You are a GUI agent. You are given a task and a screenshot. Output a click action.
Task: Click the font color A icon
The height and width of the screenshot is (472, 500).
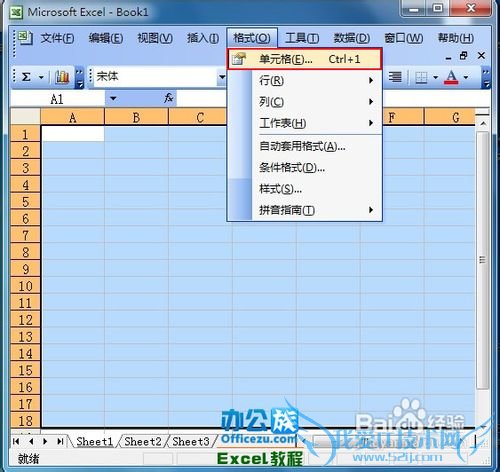coord(451,77)
